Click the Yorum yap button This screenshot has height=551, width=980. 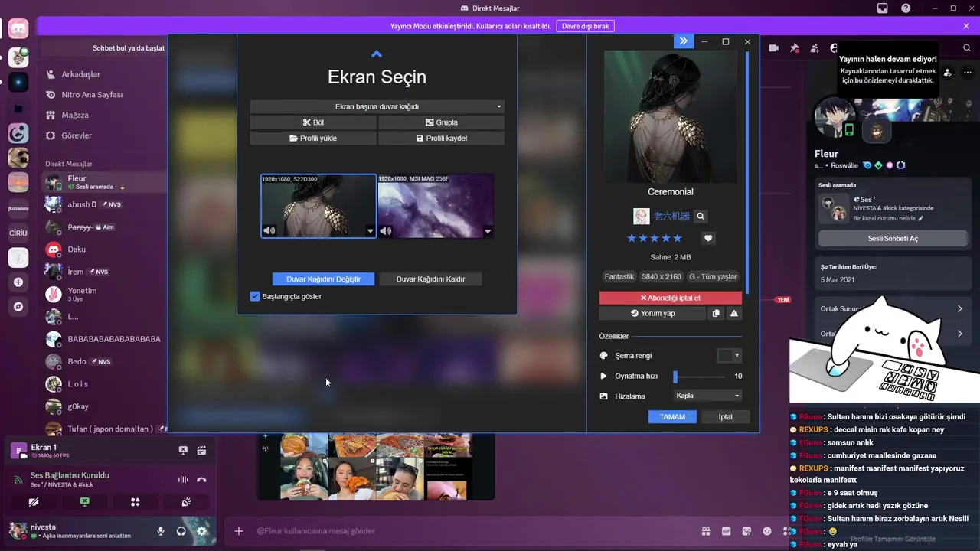pyautogui.click(x=652, y=313)
